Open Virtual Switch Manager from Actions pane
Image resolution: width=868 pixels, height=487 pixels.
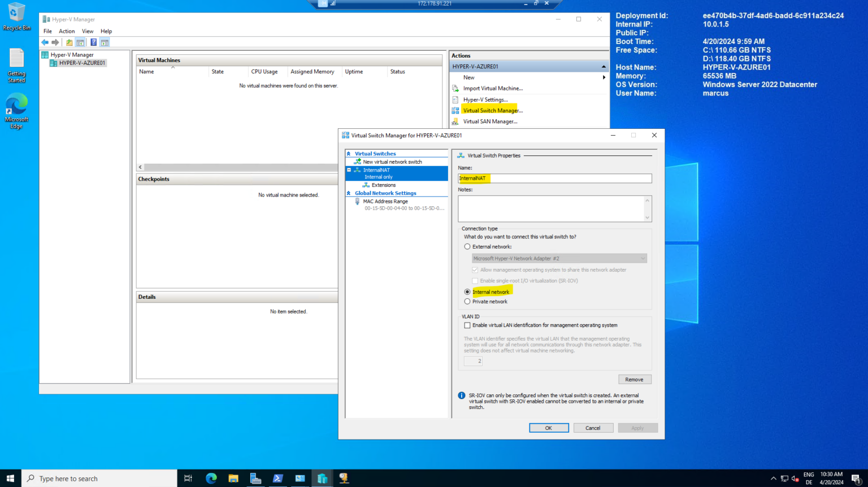[x=491, y=110]
